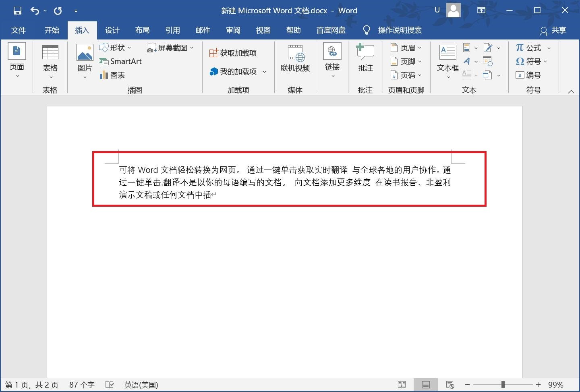Open the 链接 links dropdown
The image size is (580, 392).
(332, 60)
